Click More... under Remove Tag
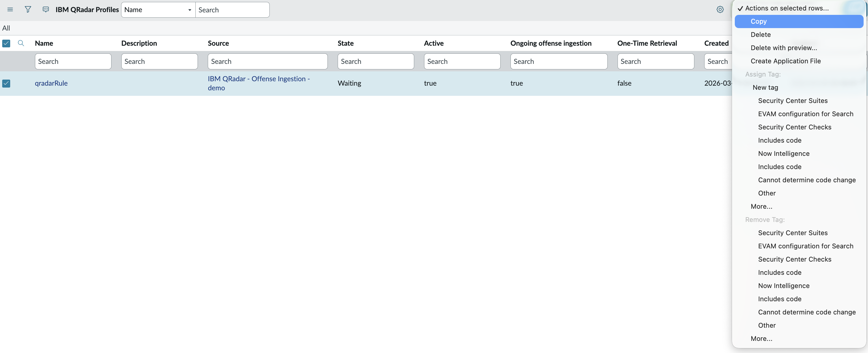This screenshot has height=353, width=868. (x=799, y=338)
